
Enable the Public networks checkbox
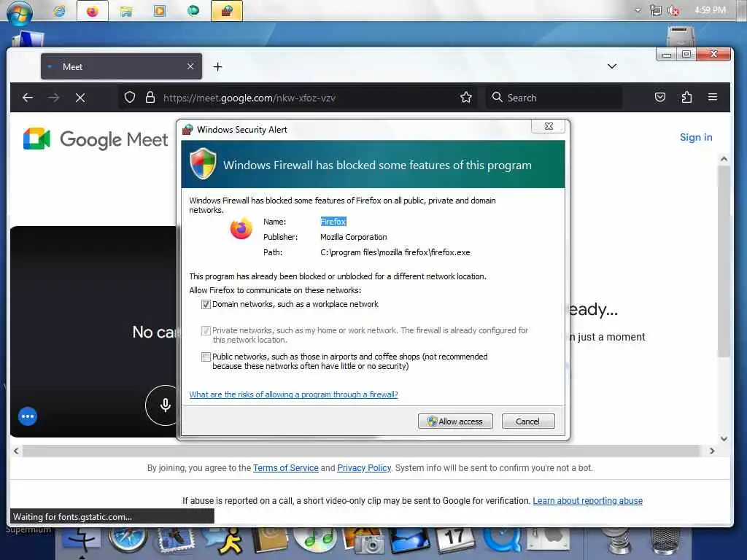pos(206,357)
